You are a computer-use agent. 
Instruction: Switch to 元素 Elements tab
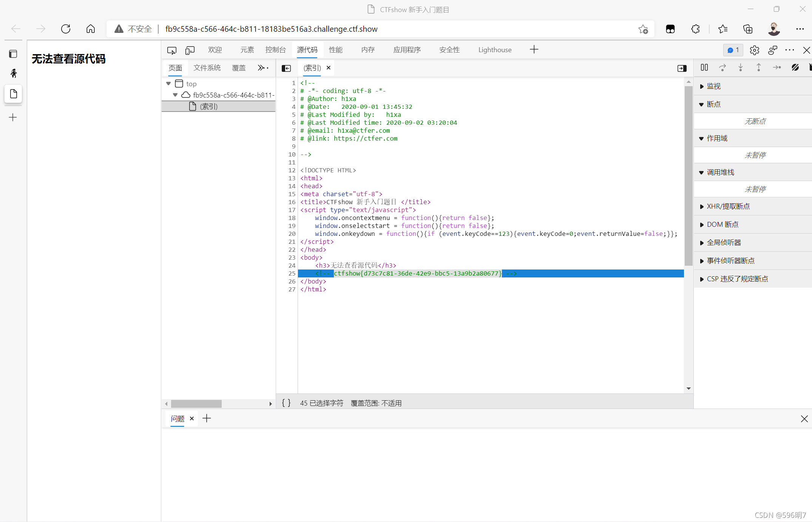click(247, 50)
